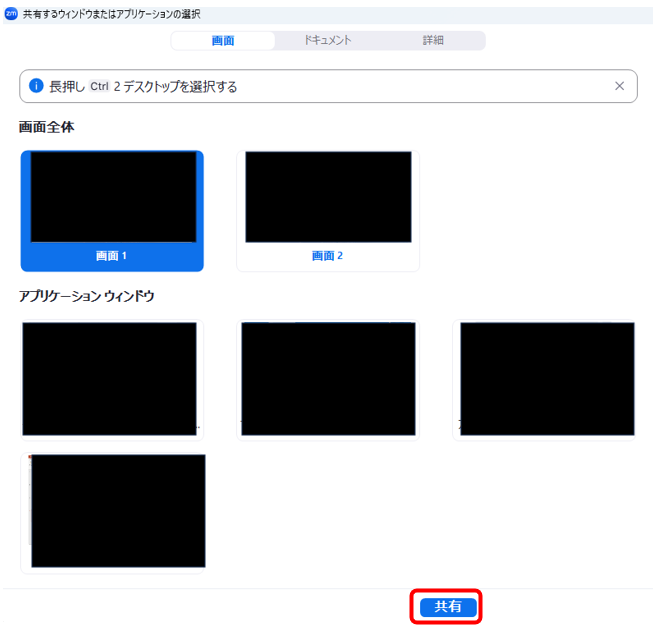Select the 画面 1 full screen thumbnail

coord(112,211)
